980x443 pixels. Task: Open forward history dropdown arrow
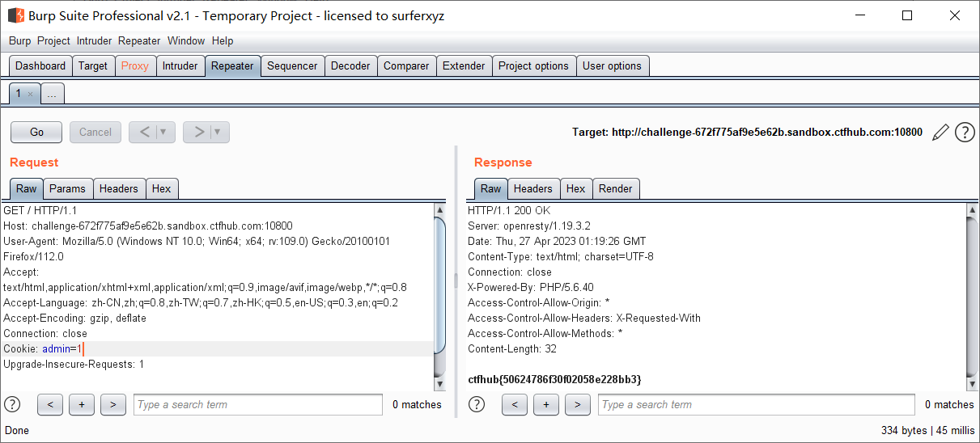click(x=219, y=132)
